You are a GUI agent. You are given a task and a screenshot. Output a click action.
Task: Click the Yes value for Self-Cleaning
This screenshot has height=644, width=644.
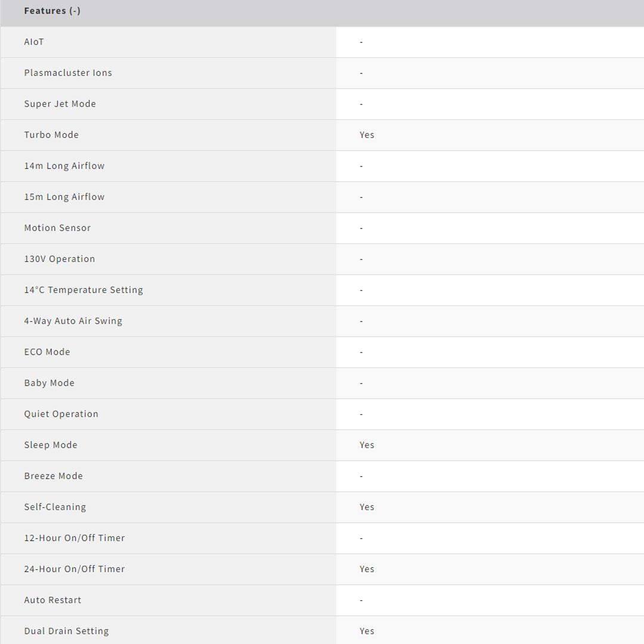(367, 507)
